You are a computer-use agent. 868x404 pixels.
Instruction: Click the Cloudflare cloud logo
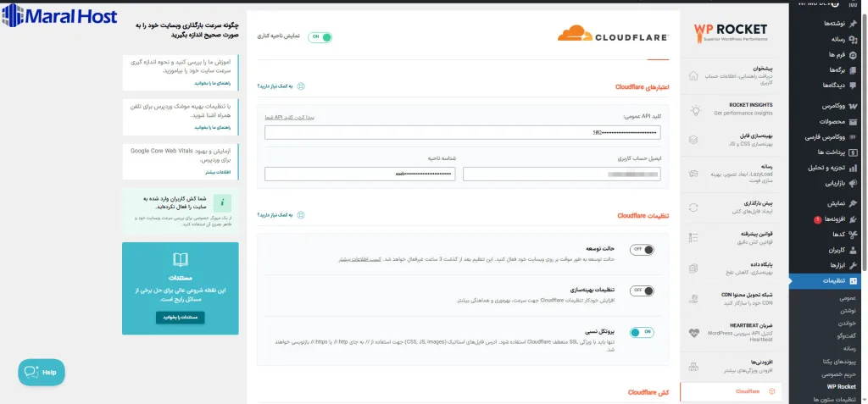(x=613, y=34)
